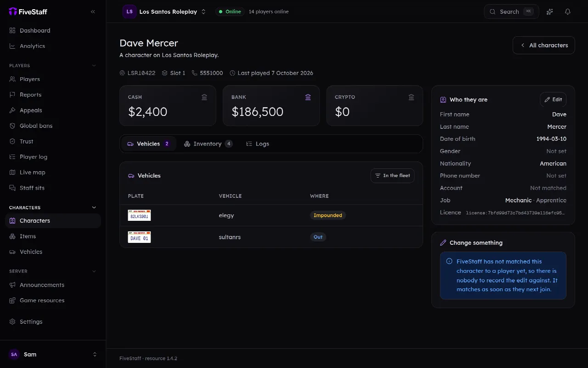Image resolution: width=588 pixels, height=368 pixels.
Task: Click Edit in Who they are
Action: coord(553,99)
